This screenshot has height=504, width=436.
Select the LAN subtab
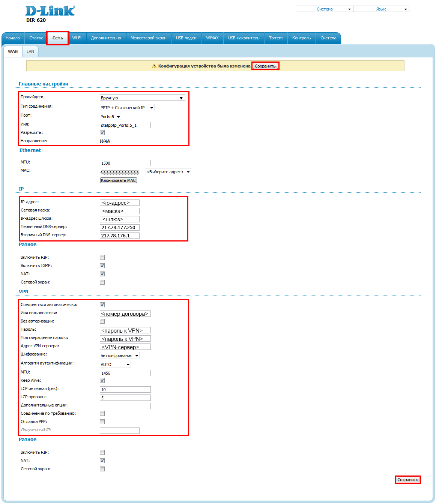30,51
